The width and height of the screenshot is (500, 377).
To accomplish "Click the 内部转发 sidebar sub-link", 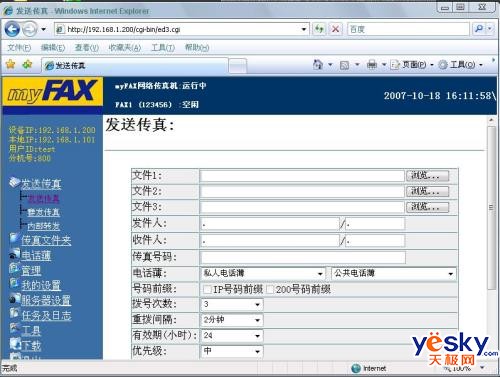I will pyautogui.click(x=44, y=226).
